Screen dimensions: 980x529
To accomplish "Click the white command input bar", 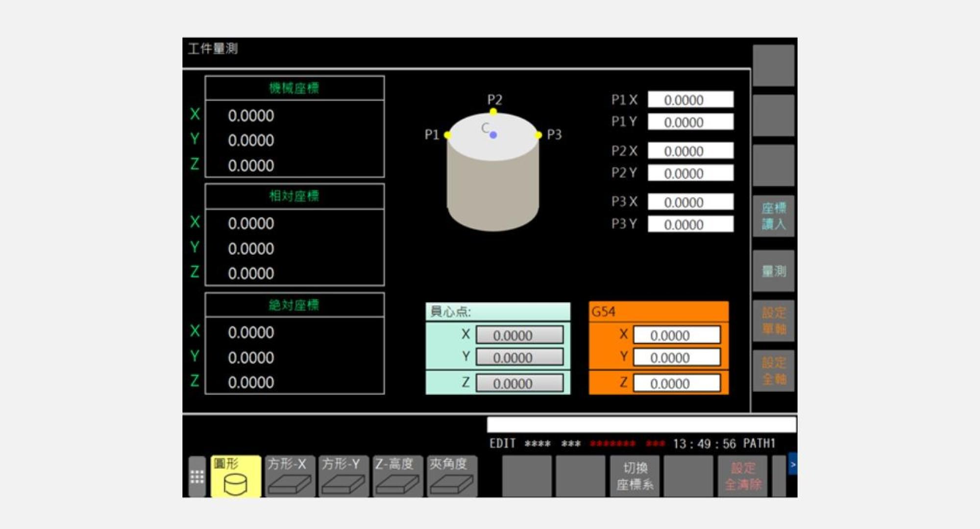I will coord(641,425).
